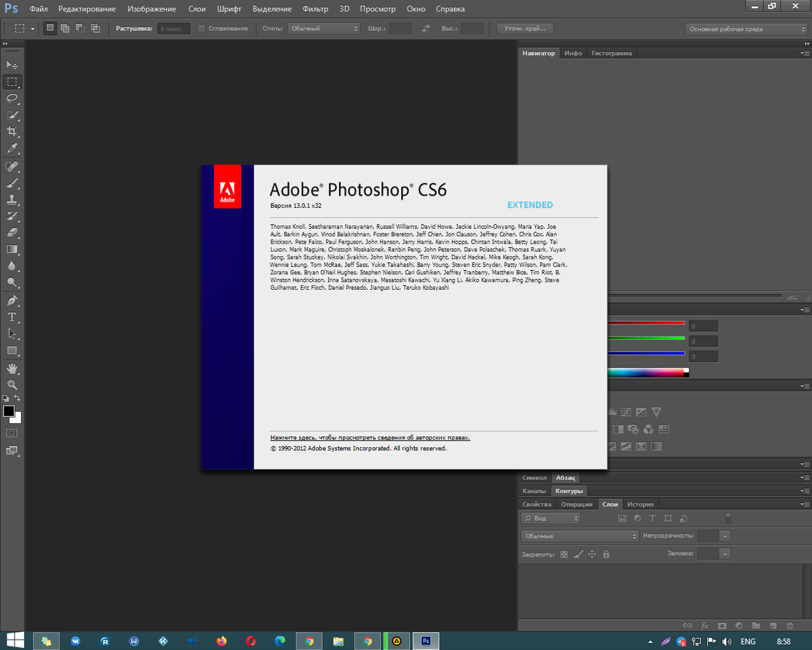Toggle lock transparent pixels next to Закрепить
812x650 pixels.
click(x=564, y=554)
